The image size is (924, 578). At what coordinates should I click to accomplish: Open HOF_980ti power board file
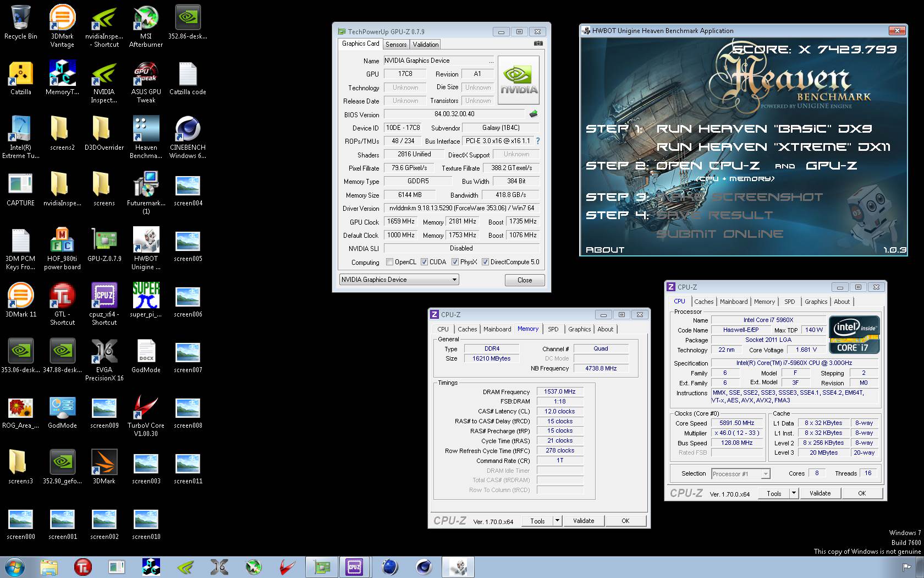tap(62, 248)
